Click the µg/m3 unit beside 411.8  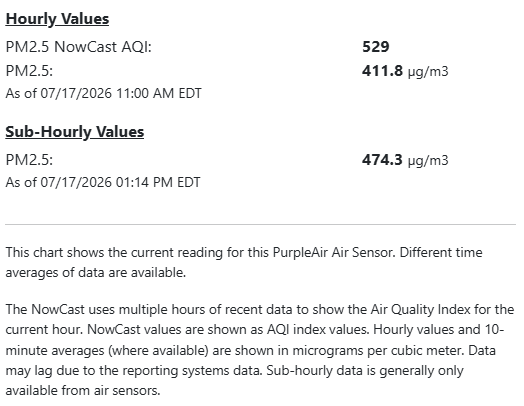[428, 72]
